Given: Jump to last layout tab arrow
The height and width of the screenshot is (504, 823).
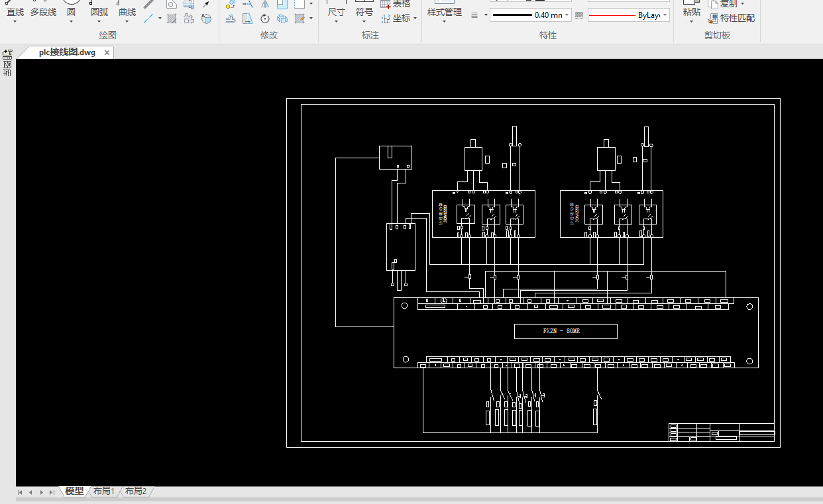Looking at the screenshot, I should pyautogui.click(x=52, y=492).
